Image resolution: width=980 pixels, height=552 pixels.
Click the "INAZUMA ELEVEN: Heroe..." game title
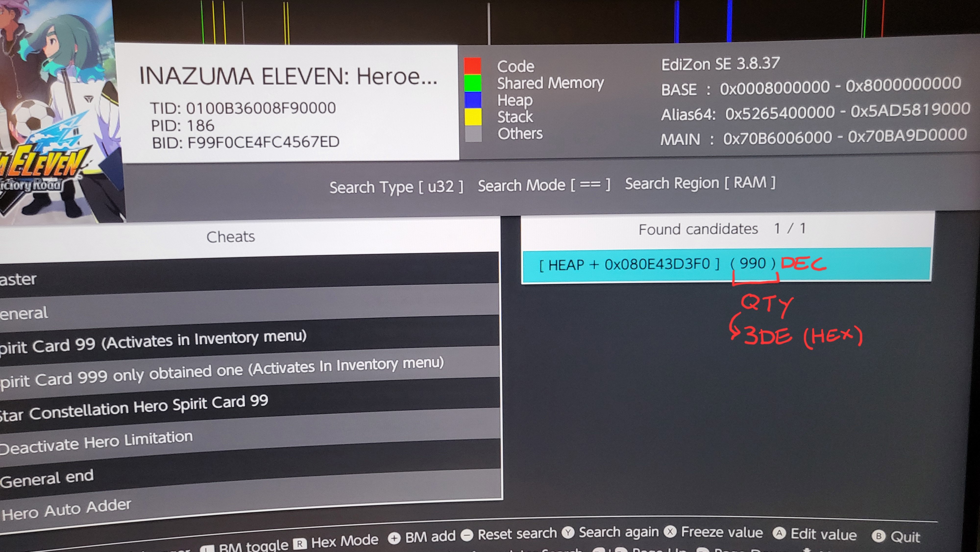pos(288,76)
